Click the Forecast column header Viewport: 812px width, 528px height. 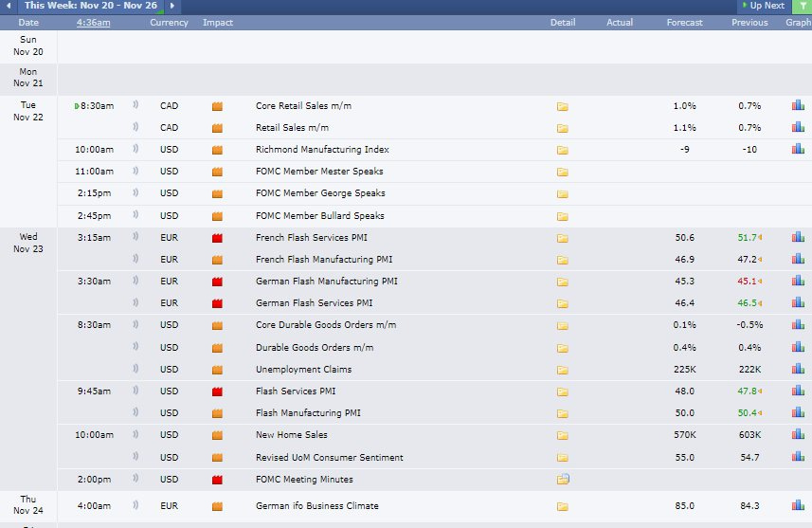tap(684, 23)
